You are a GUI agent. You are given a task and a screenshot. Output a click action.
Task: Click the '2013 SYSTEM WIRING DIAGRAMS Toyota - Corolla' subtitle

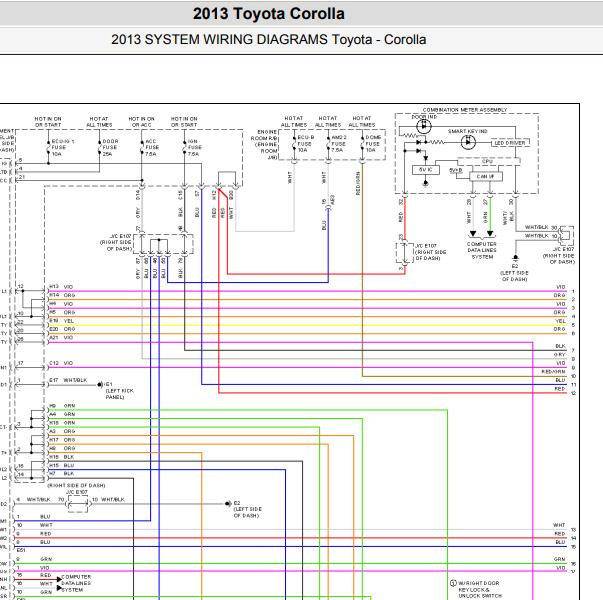pos(268,40)
